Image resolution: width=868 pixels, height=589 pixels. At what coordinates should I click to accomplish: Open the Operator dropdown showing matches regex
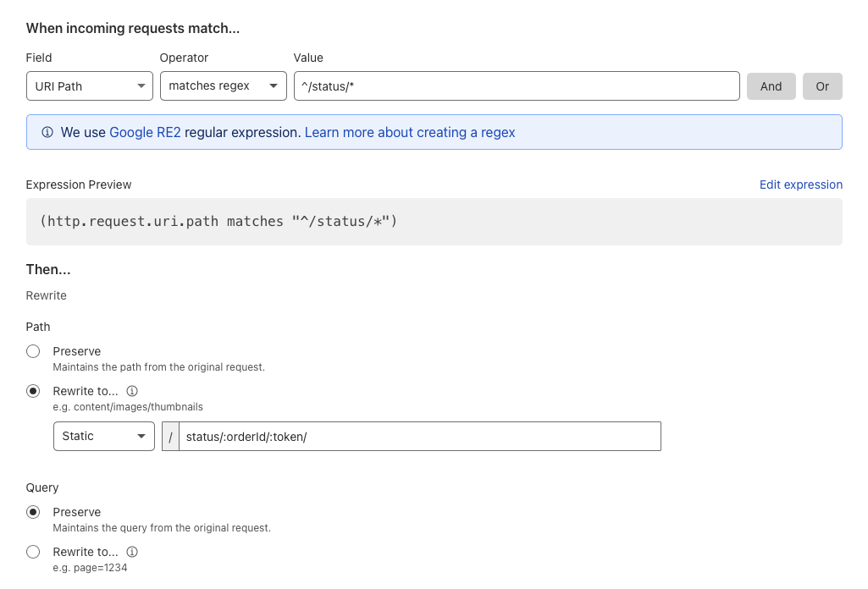(x=223, y=85)
